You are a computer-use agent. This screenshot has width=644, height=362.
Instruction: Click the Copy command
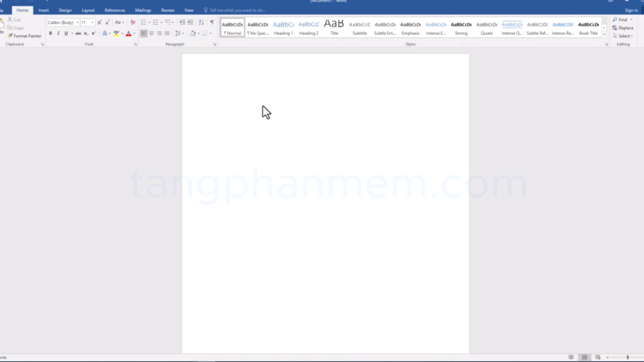[x=16, y=28]
